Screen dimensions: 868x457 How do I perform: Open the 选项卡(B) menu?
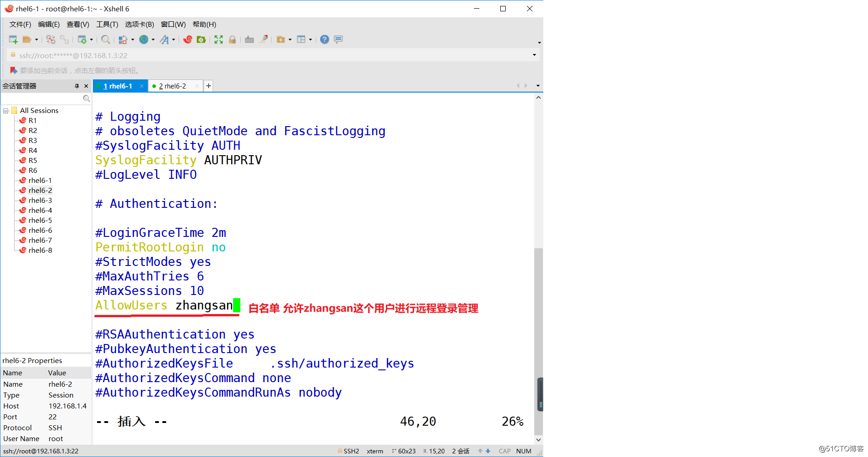(140, 25)
